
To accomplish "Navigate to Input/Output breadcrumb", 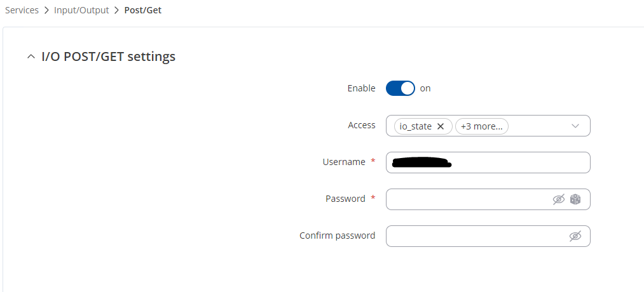I will pos(81,11).
